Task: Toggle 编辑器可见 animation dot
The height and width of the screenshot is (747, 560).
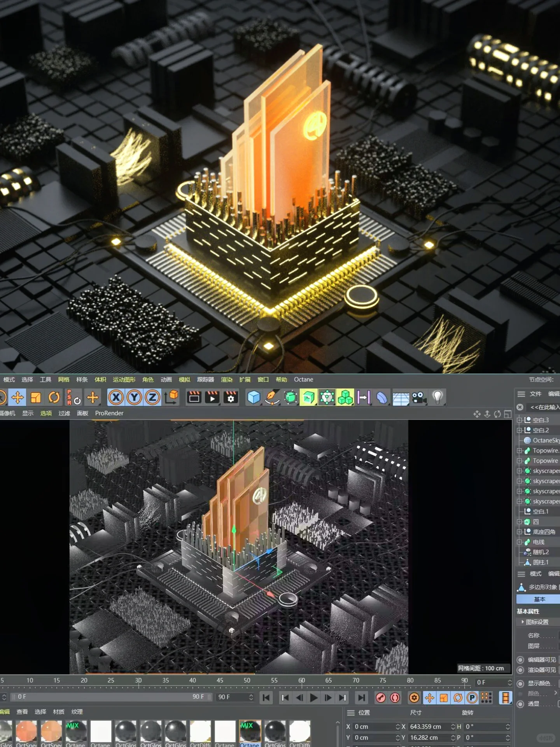Action: pyautogui.click(x=520, y=660)
